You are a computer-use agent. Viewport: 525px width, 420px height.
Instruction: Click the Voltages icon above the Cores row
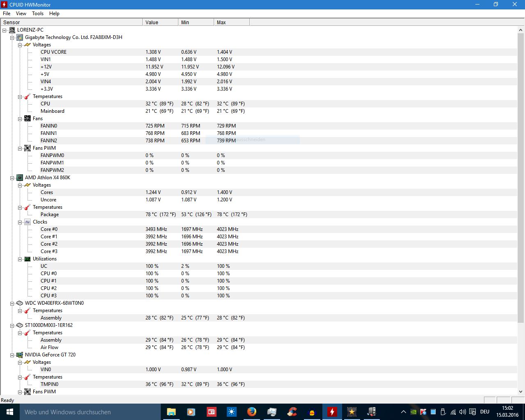(27, 185)
